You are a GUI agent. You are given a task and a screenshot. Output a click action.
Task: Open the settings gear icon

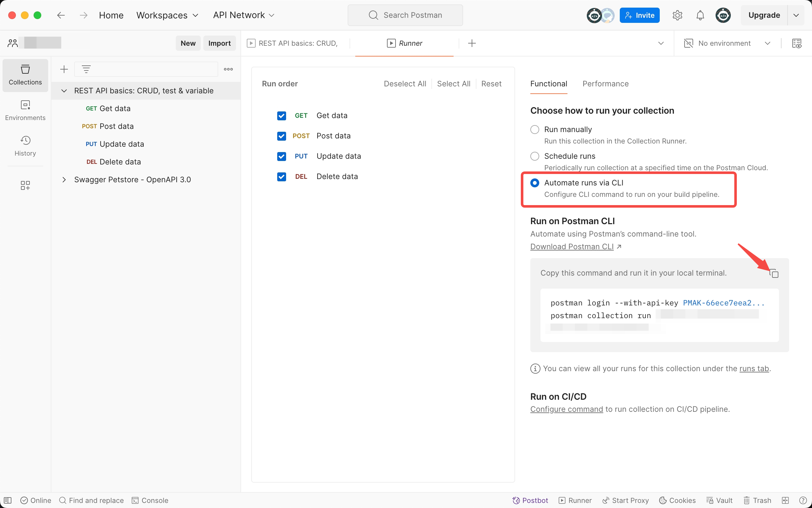pyautogui.click(x=677, y=15)
